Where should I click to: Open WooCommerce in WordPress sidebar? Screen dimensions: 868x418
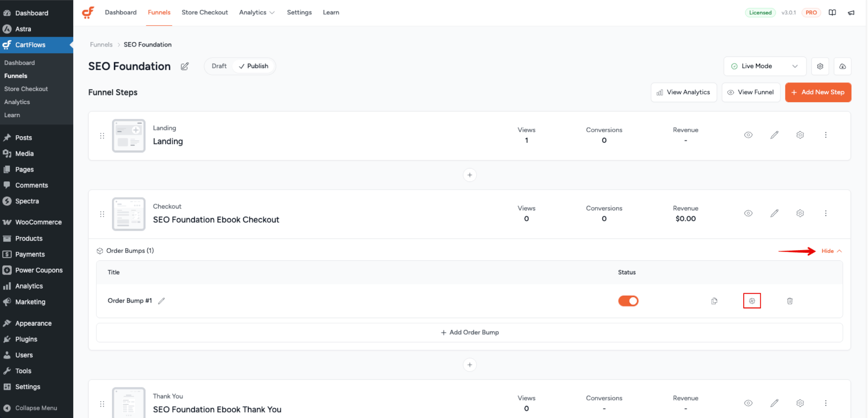click(36, 222)
